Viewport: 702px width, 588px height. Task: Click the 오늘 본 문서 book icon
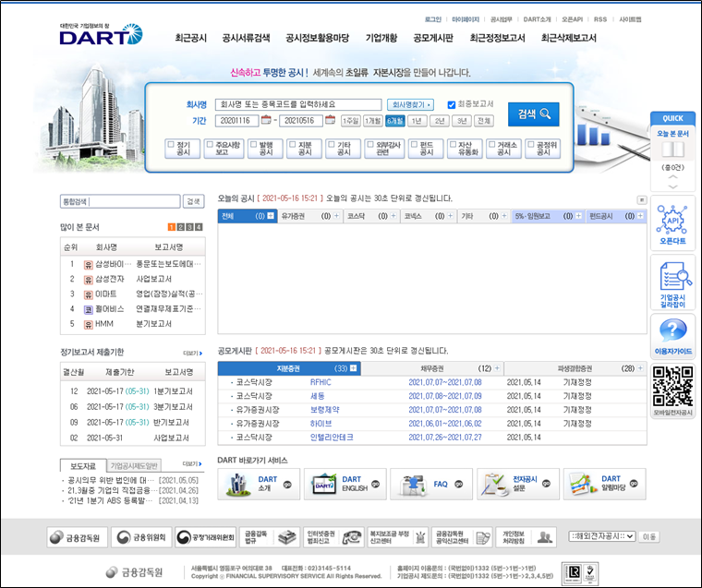(672, 150)
